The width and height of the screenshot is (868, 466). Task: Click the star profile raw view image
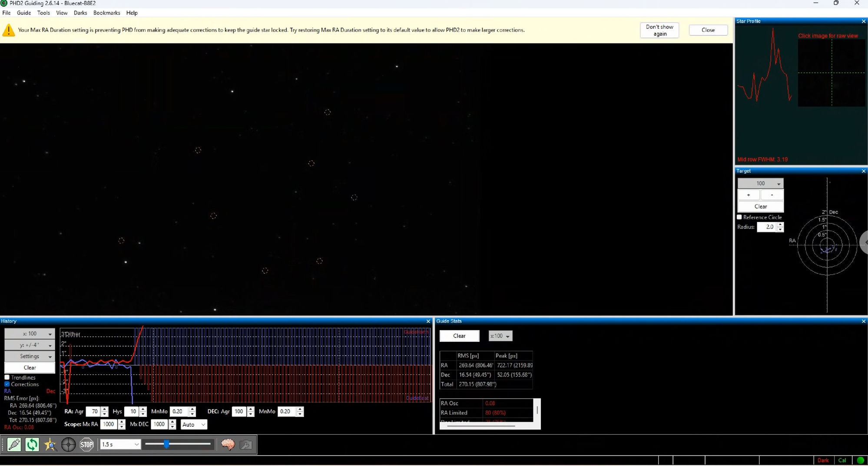pos(832,73)
